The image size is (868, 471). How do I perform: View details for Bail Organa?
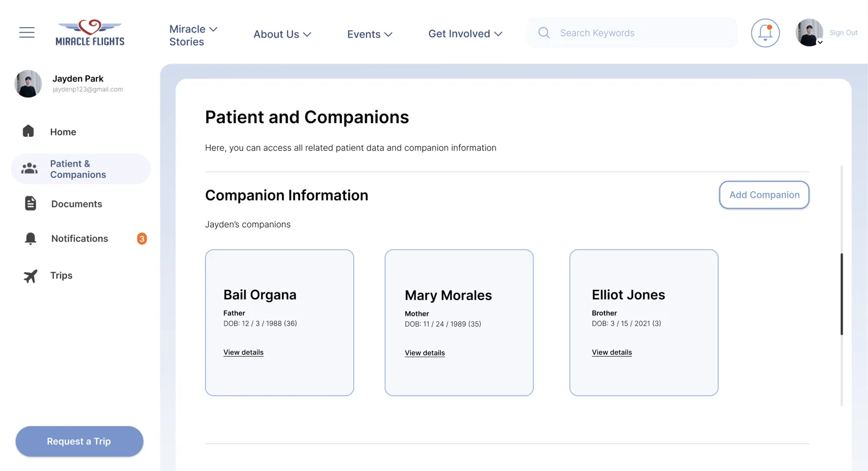click(243, 352)
